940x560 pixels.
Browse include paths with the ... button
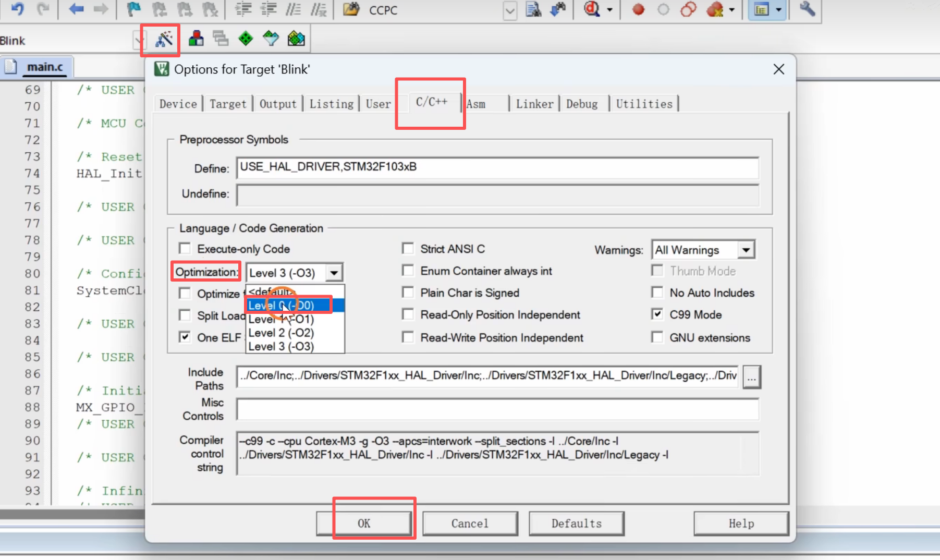point(751,376)
